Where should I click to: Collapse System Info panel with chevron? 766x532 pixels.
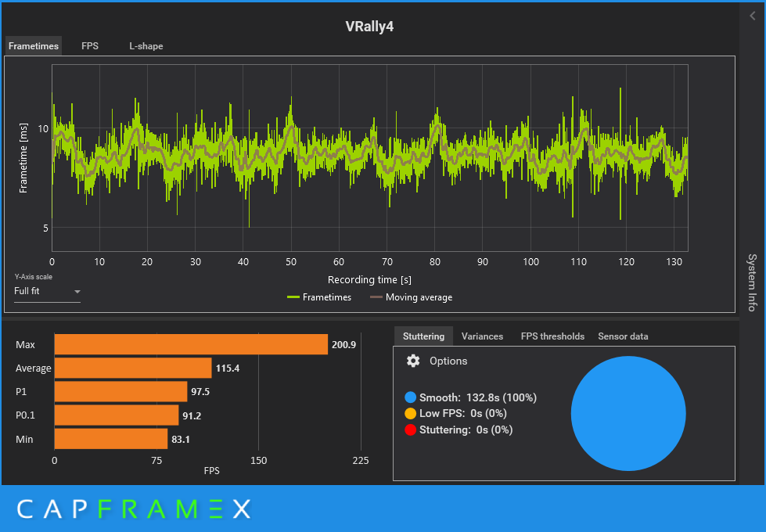click(x=753, y=16)
